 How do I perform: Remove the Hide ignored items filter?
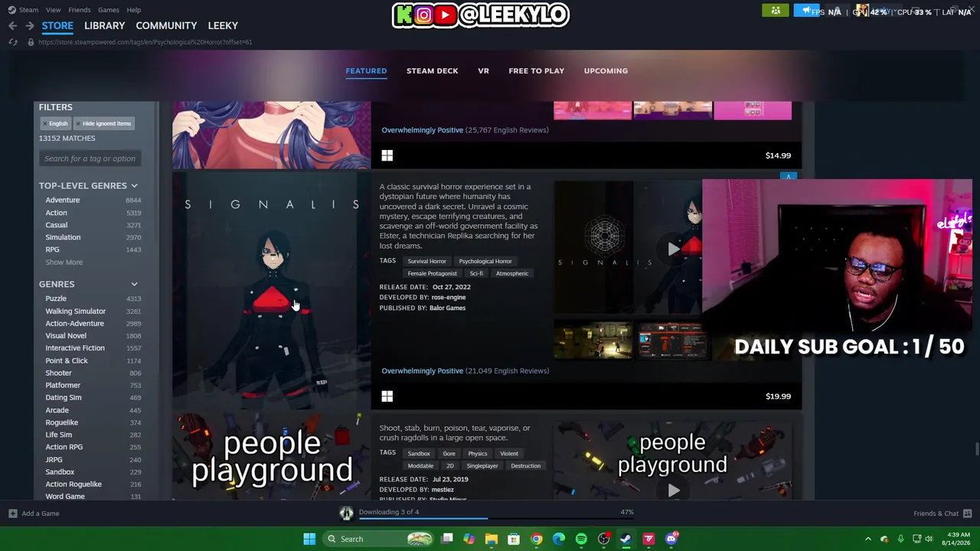103,123
